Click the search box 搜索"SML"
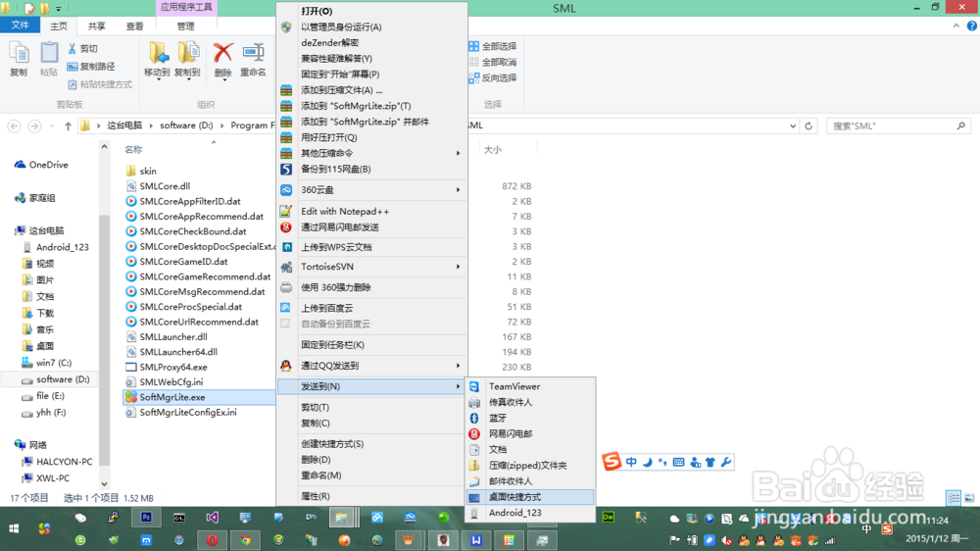Screen dimensions: 980x551 pos(899,125)
